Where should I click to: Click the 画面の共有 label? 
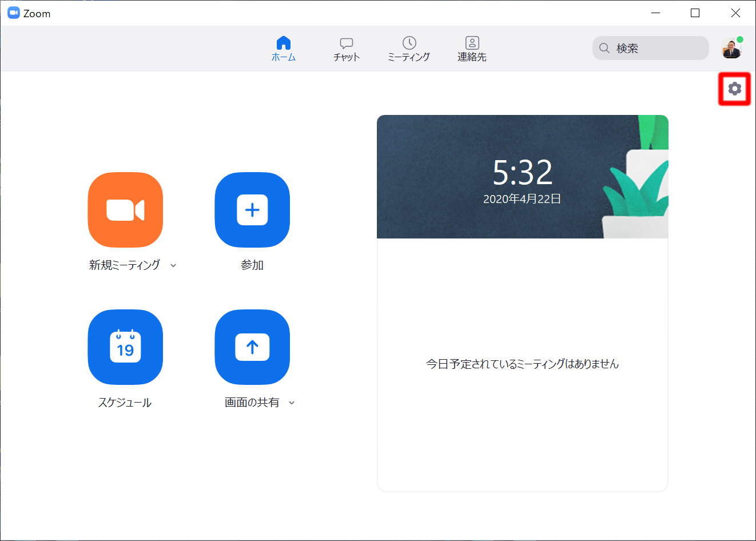click(252, 402)
